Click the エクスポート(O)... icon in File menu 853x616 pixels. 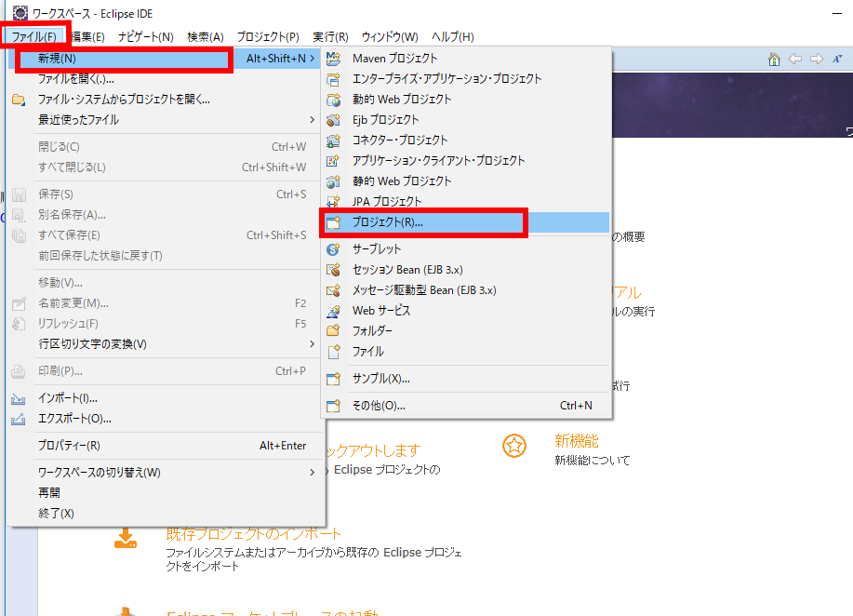[x=19, y=419]
